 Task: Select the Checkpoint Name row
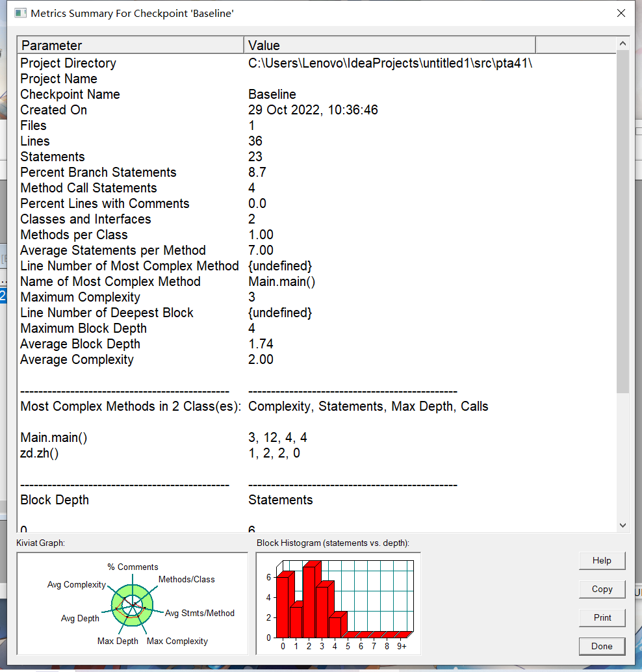(70, 94)
